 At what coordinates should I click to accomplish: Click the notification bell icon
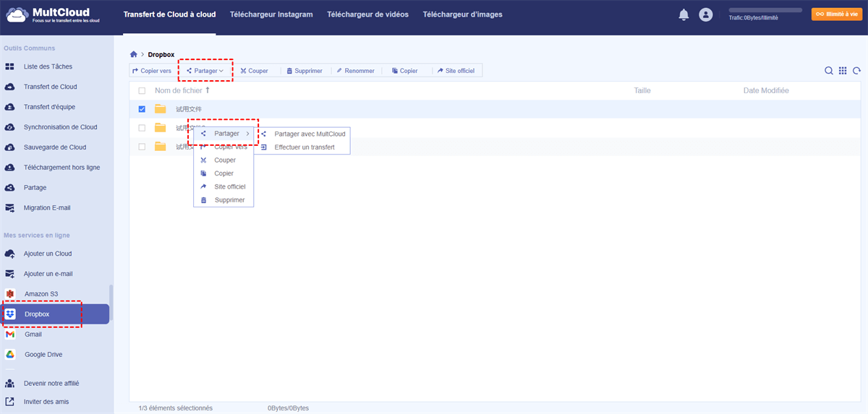click(x=684, y=15)
